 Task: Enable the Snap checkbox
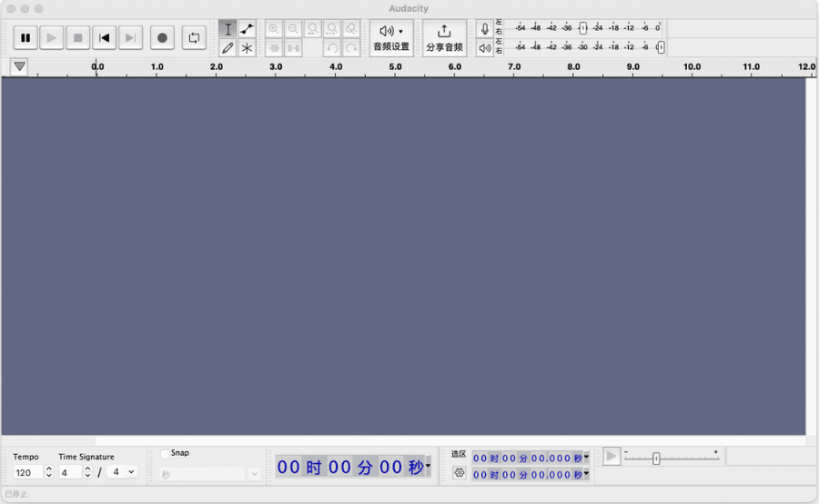[165, 453]
